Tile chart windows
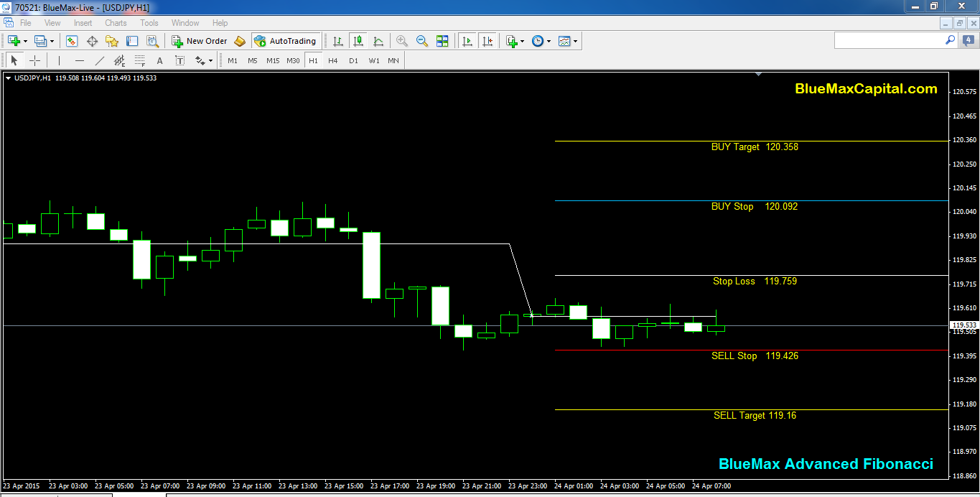 click(442, 41)
